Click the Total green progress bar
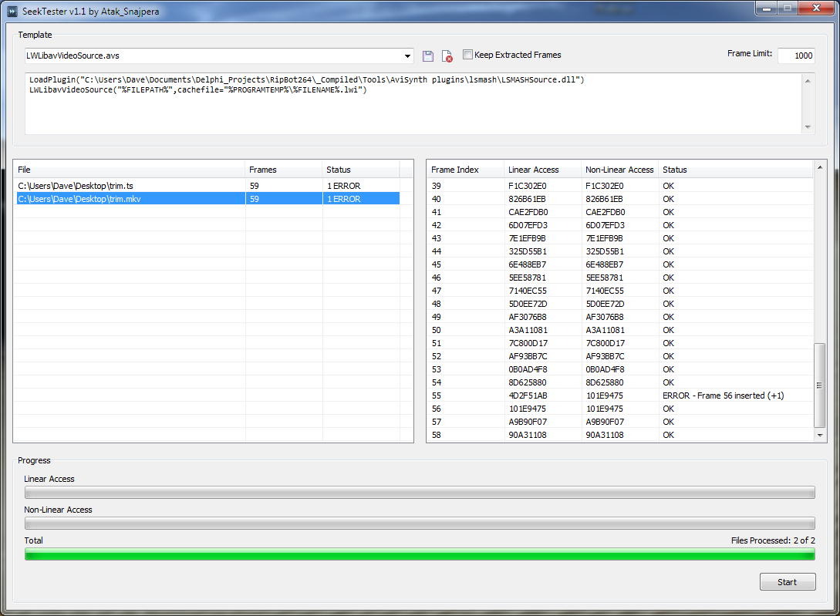 coord(420,554)
